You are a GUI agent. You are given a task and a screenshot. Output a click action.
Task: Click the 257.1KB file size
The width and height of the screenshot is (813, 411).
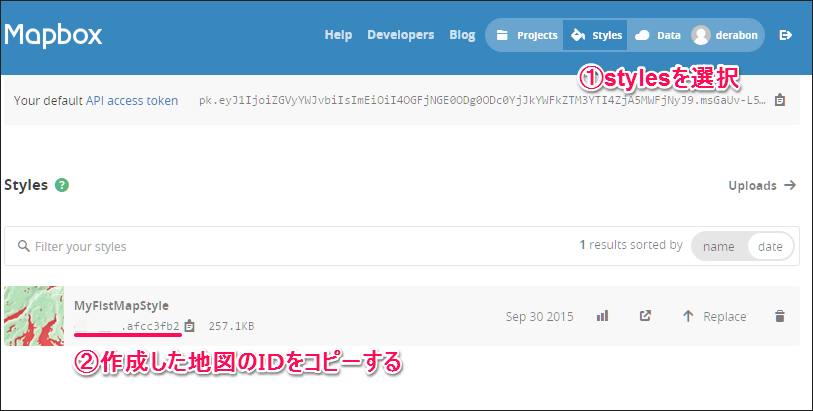231,326
